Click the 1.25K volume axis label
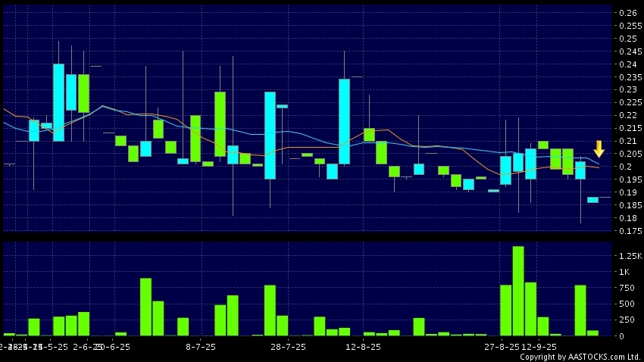This screenshot has width=644, height=362. point(630,256)
